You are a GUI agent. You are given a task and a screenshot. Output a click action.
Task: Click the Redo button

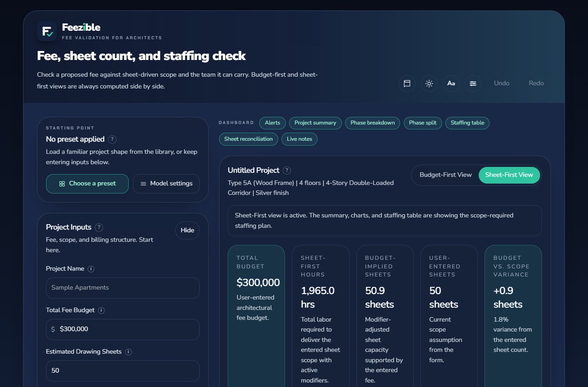[537, 83]
